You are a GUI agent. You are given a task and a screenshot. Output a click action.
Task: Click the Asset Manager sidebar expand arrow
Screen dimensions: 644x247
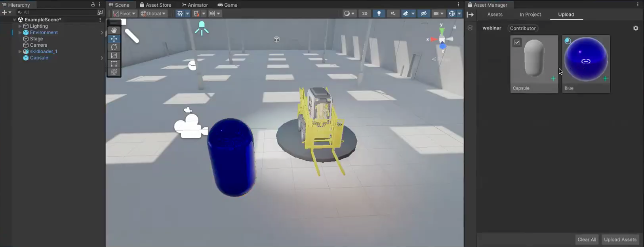pyautogui.click(x=470, y=15)
